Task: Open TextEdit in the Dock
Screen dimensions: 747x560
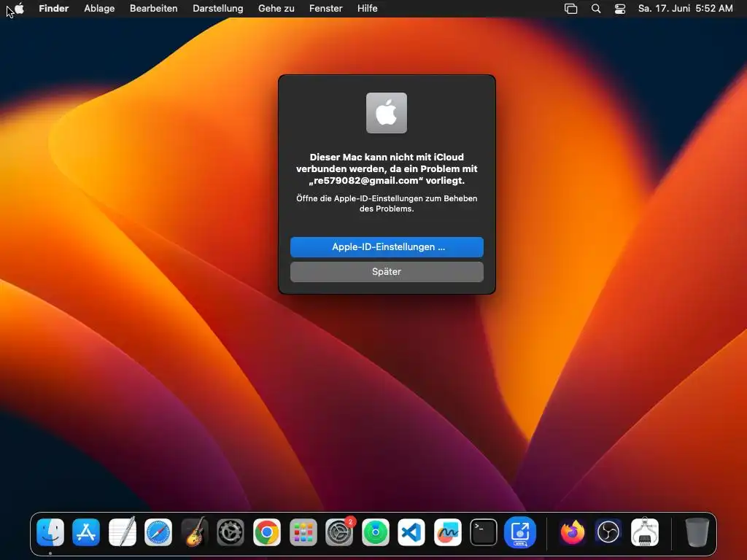Action: tap(123, 532)
